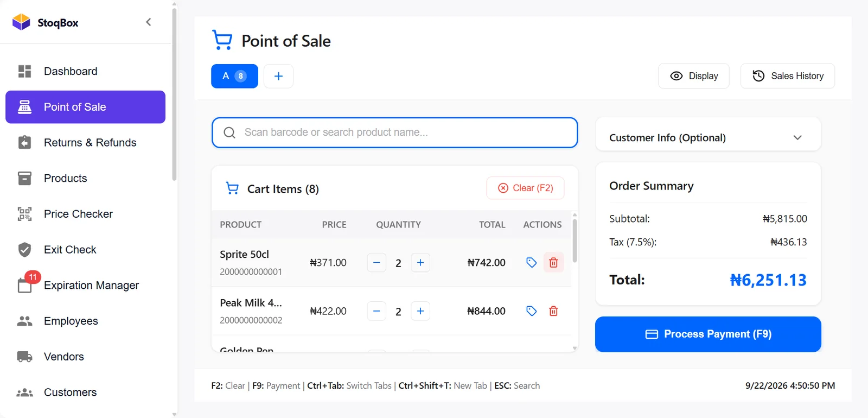The image size is (868, 418).
Task: Delete Sprite 50cl from cart
Action: coord(553,263)
